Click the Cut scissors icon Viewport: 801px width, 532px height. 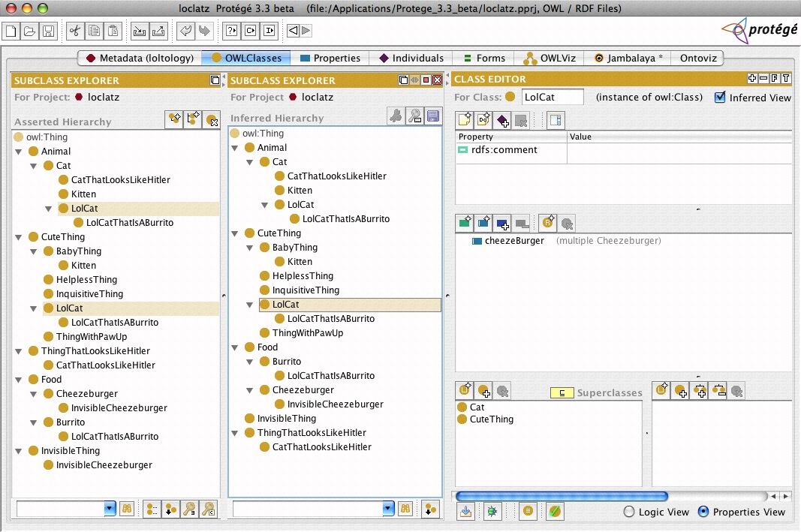tap(75, 31)
